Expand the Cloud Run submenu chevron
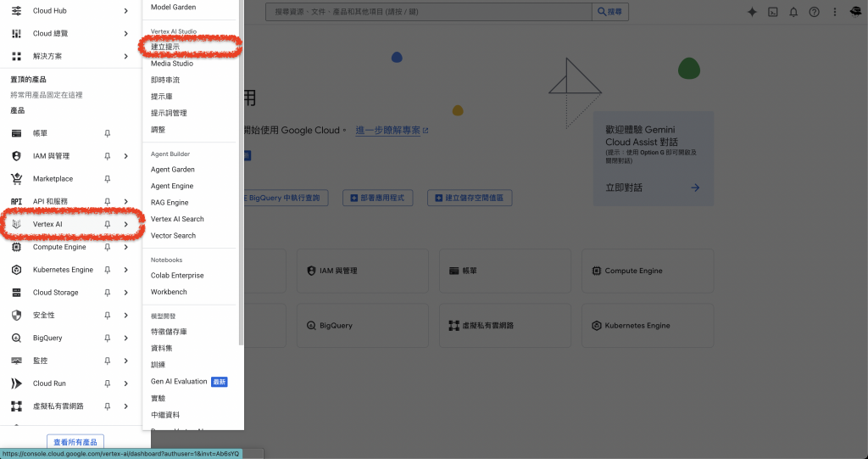 point(126,383)
